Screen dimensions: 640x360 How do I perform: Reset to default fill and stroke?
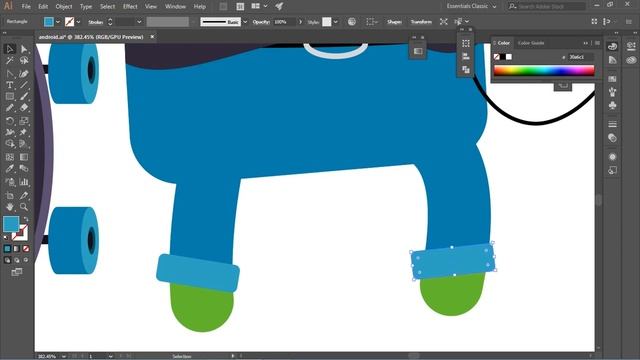coord(6,237)
